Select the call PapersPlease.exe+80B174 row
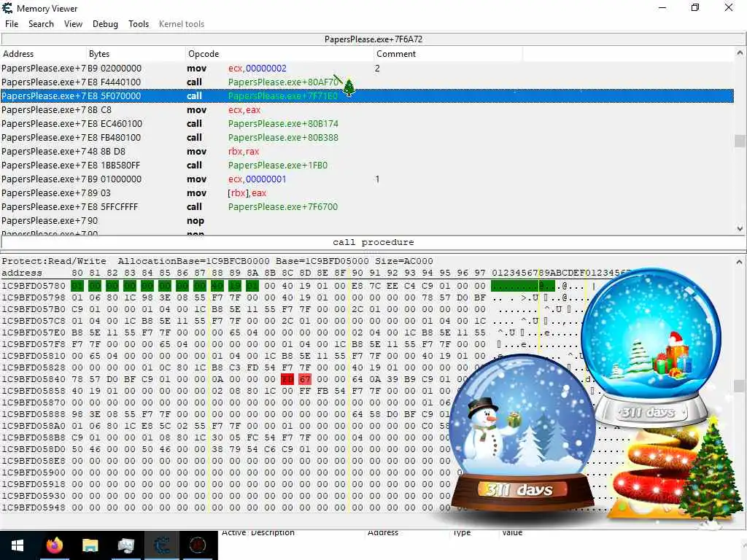This screenshot has height=560, width=747. pos(367,123)
